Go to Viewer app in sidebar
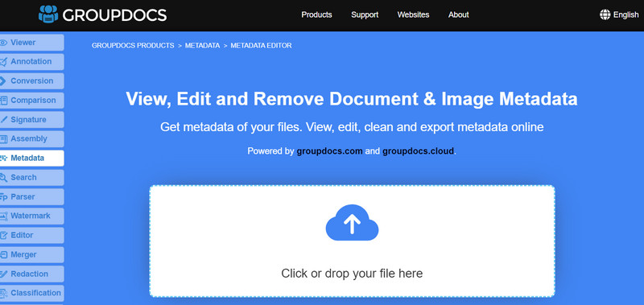 23,43
